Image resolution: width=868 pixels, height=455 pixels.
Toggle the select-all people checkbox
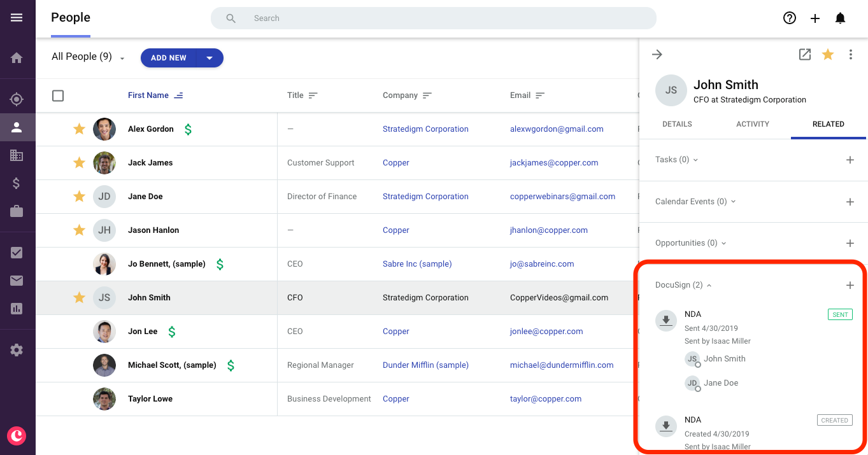pyautogui.click(x=58, y=95)
